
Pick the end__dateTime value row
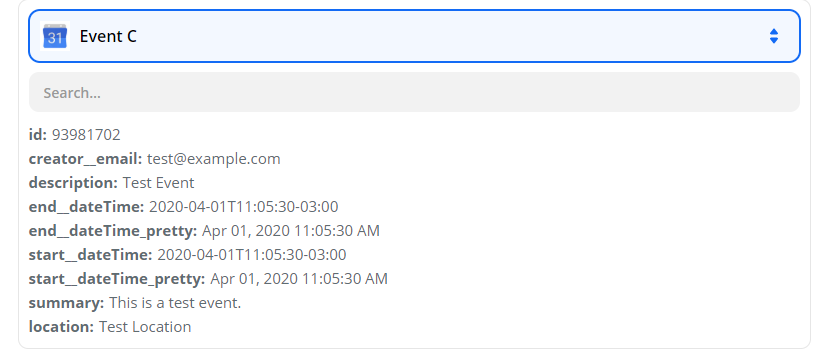click(183, 207)
